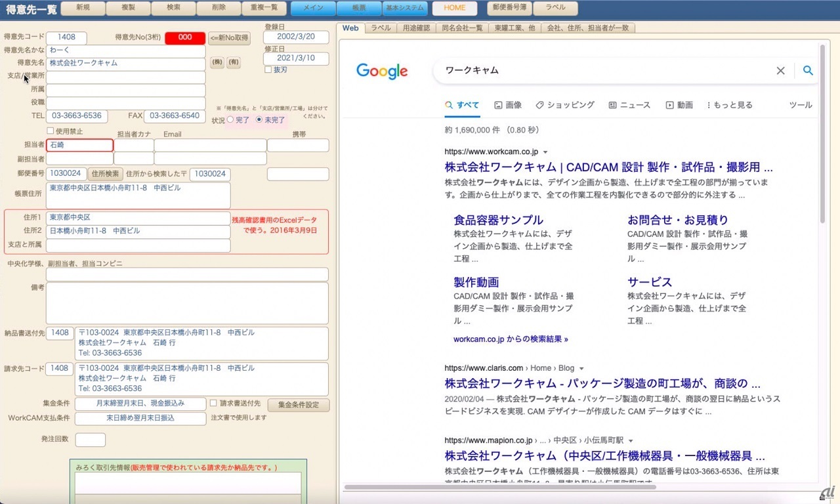Screen dimensions: 840x504
Task: Open the ニュース news results
Action: (629, 105)
